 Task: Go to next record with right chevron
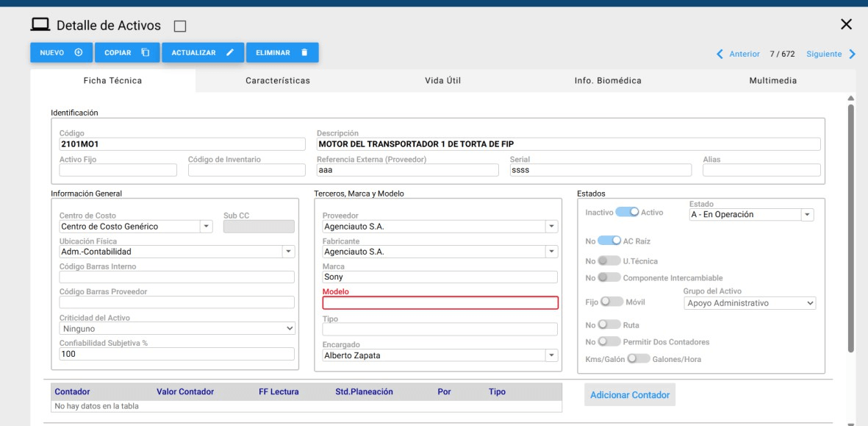coord(852,54)
